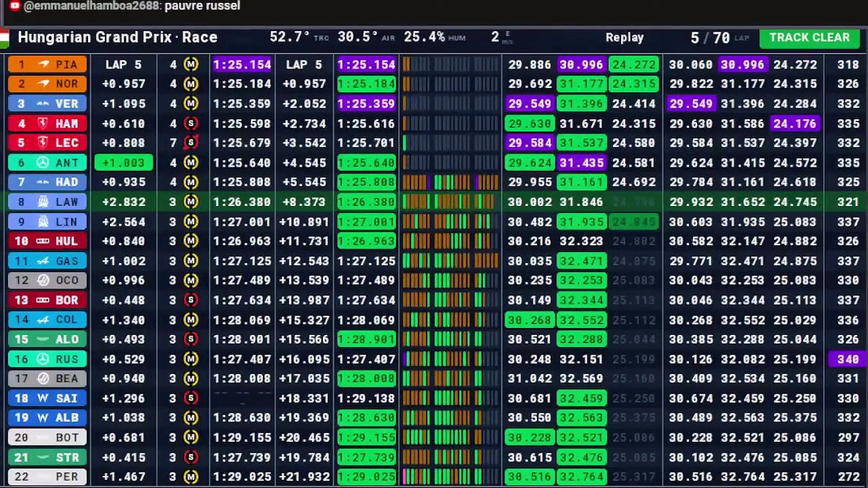Viewport: 868px width, 488px height.
Task: Click the purple 24.176 sector time for HAM
Action: click(794, 123)
